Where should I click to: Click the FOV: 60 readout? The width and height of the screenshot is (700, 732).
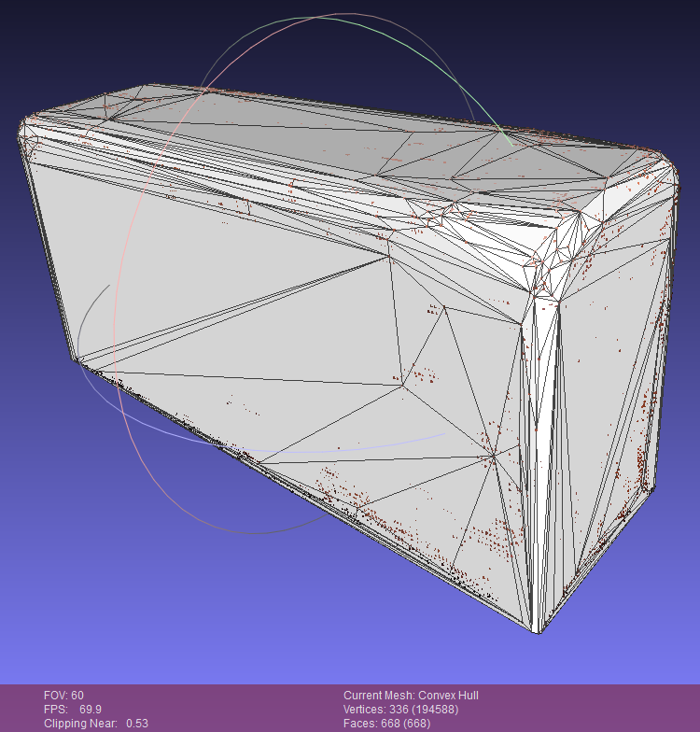tap(63, 696)
